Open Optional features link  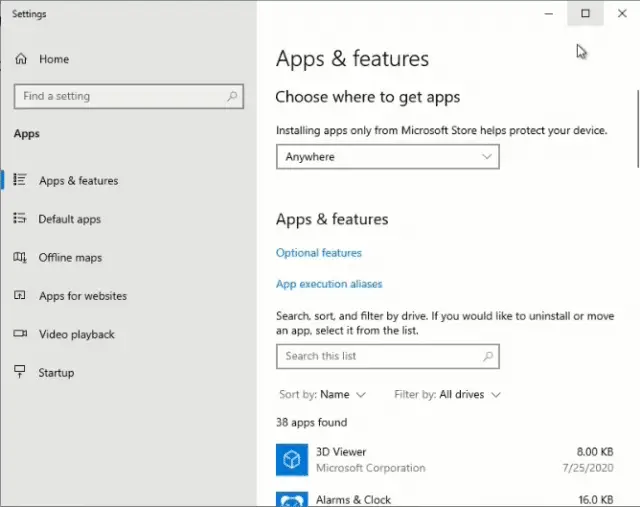pyautogui.click(x=319, y=253)
